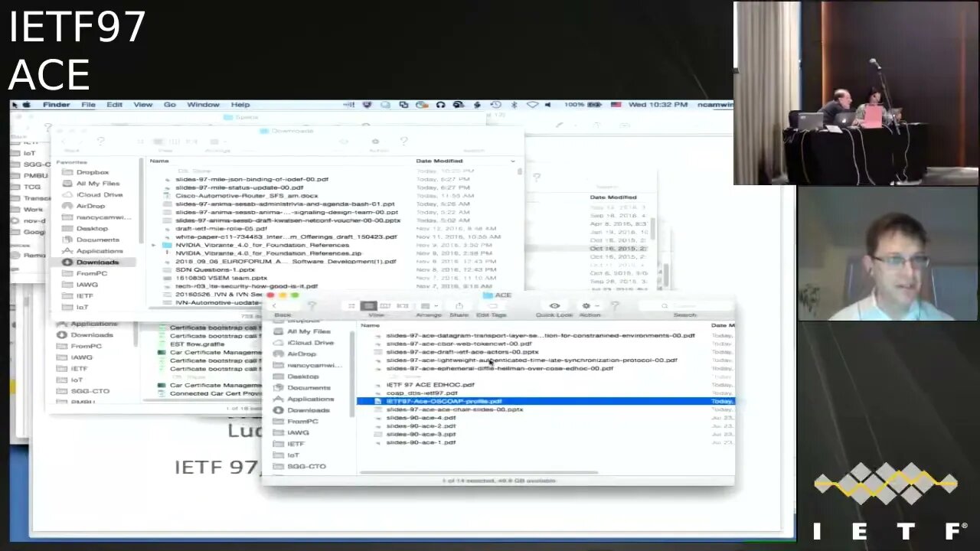Open the View menu

(x=143, y=105)
